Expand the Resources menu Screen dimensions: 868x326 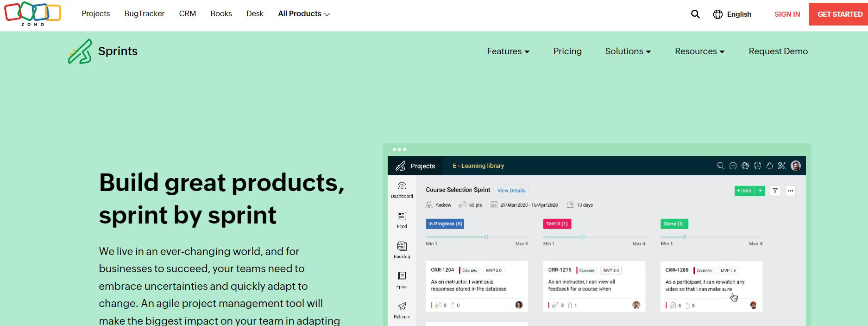click(699, 51)
